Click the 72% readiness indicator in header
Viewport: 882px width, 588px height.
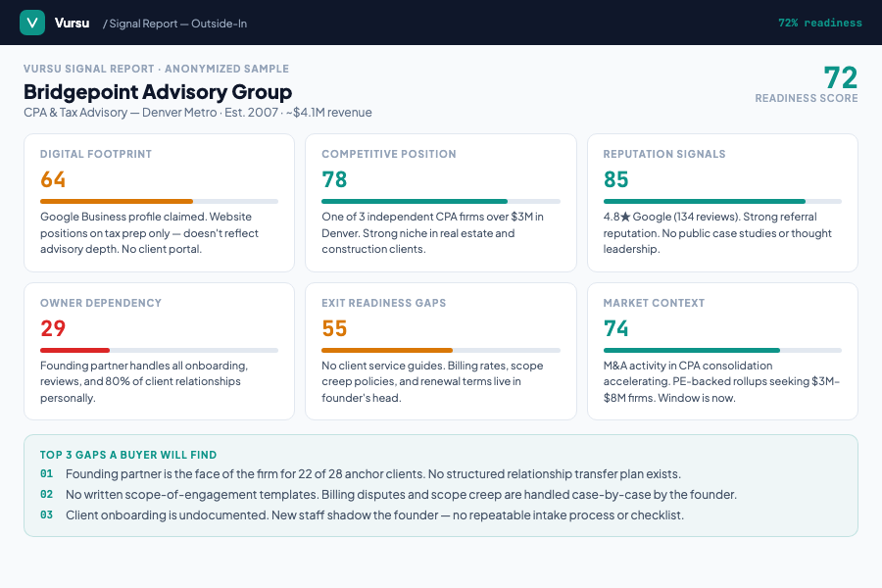point(819,24)
